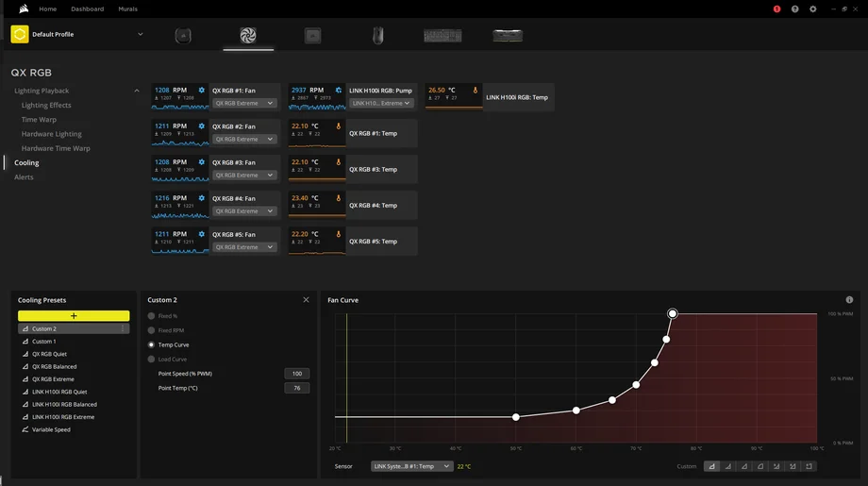Image resolution: width=868 pixels, height=486 pixels.
Task: Select the mouse device icon
Action: pos(377,36)
